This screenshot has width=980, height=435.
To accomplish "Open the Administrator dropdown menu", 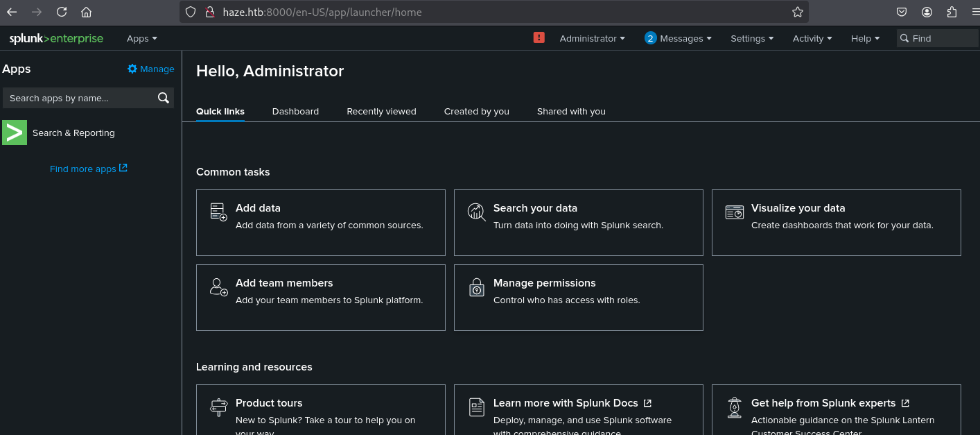I will [x=592, y=38].
